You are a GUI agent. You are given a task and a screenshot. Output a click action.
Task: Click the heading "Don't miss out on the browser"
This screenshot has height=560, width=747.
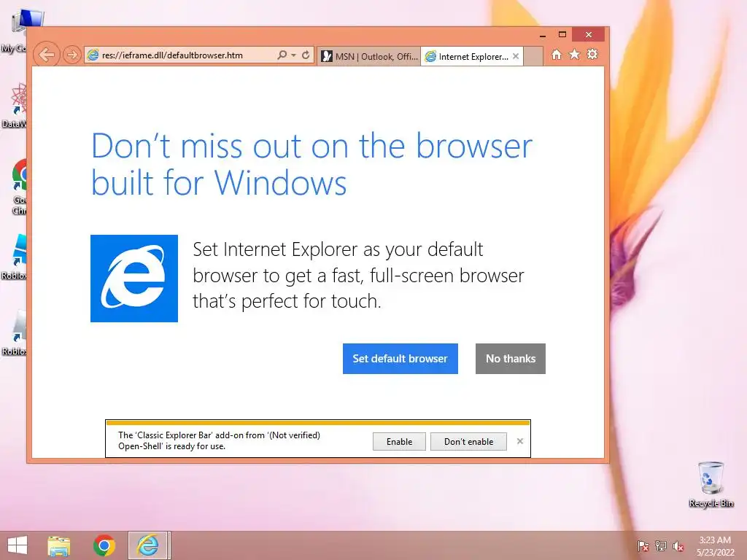pos(311,146)
